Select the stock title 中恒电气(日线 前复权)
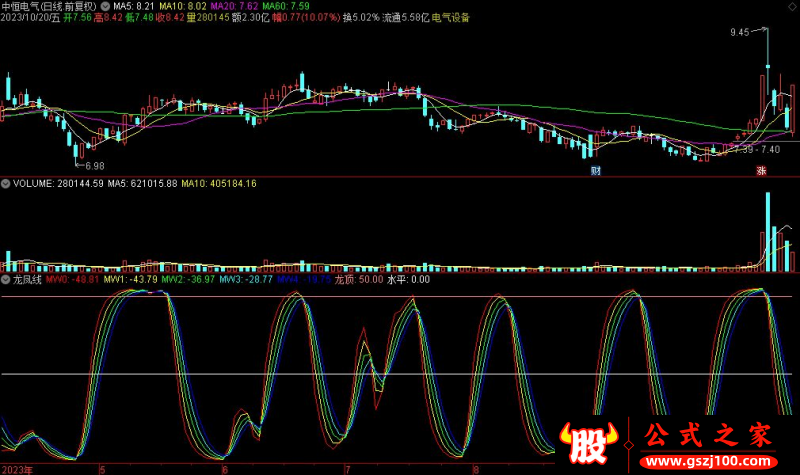Image resolution: width=800 pixels, height=475 pixels. 49,6
